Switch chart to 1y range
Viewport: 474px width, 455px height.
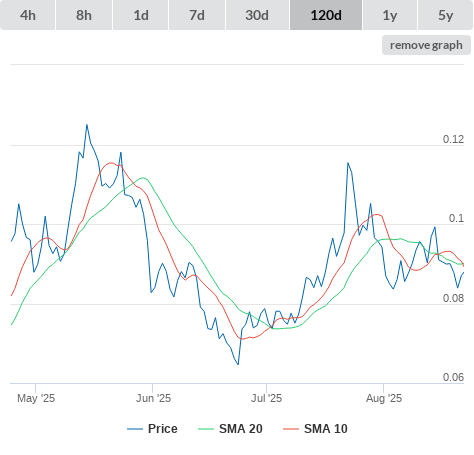click(x=390, y=15)
